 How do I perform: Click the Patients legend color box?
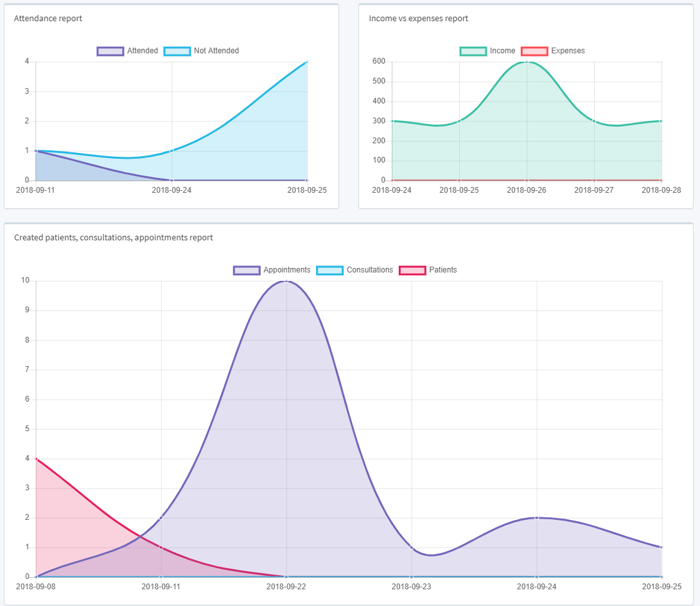pyautogui.click(x=412, y=270)
